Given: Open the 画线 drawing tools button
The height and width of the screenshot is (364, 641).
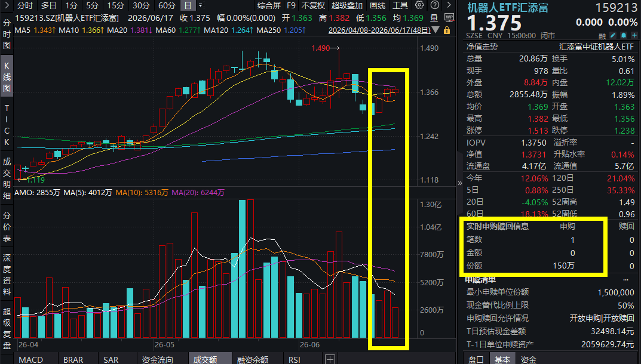Looking at the screenshot, I should click(x=378, y=5).
